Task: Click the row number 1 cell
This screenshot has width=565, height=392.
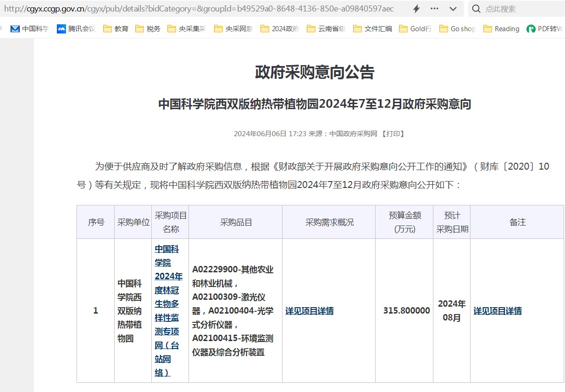Action: click(96, 311)
